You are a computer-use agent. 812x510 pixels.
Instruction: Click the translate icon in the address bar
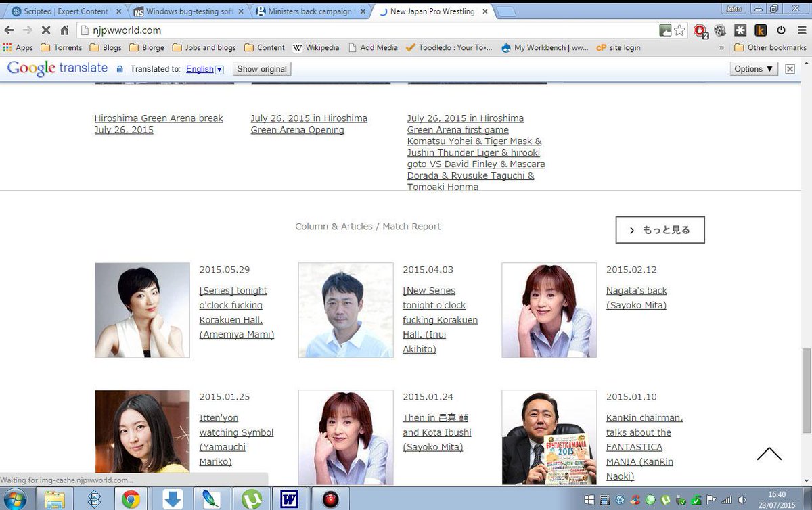click(x=666, y=30)
